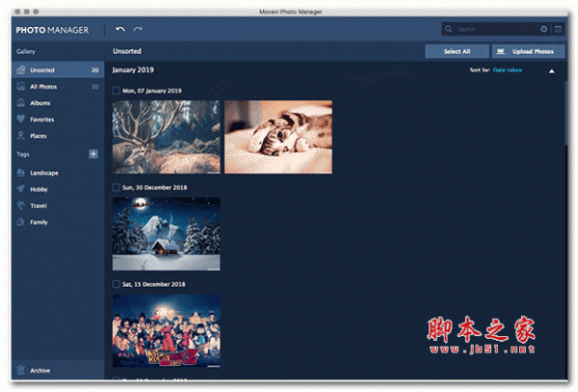
Task: Click the vertical scrollbar of the gallery
Action: (x=565, y=113)
